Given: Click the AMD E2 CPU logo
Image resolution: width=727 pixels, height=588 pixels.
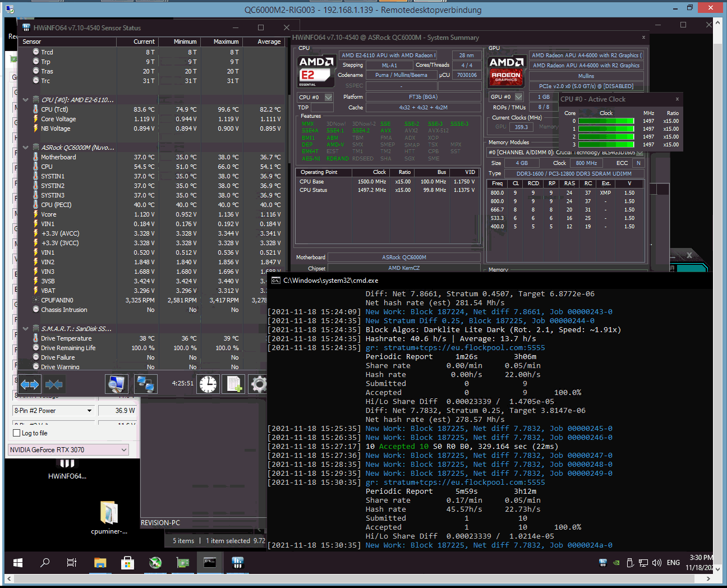Looking at the screenshot, I should point(316,71).
